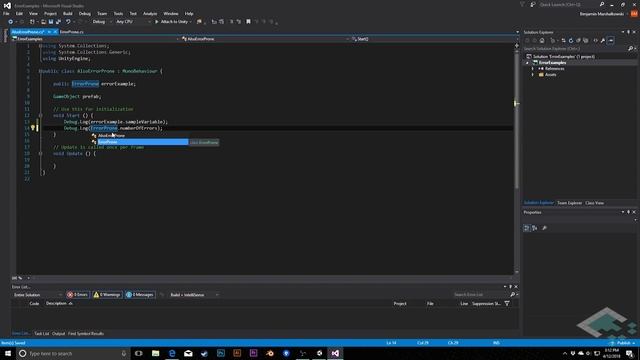Pin the AlsoErrorProne.cs tab

pos(49,32)
